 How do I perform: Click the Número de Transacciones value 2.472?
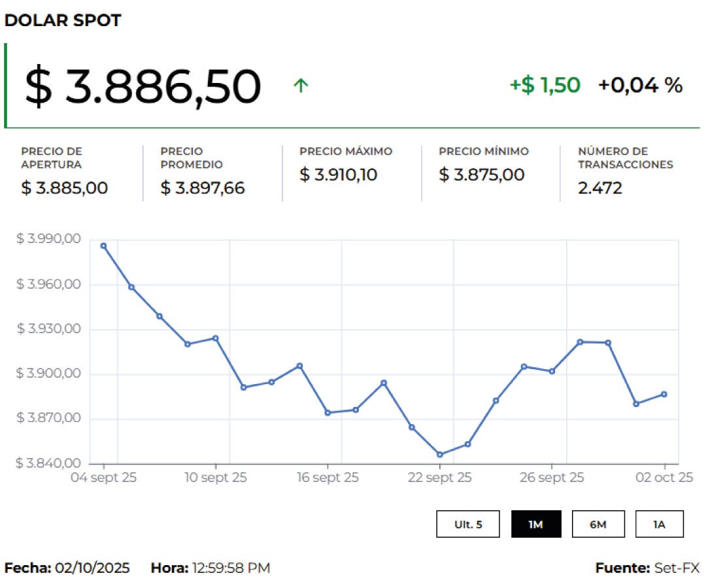point(600,188)
